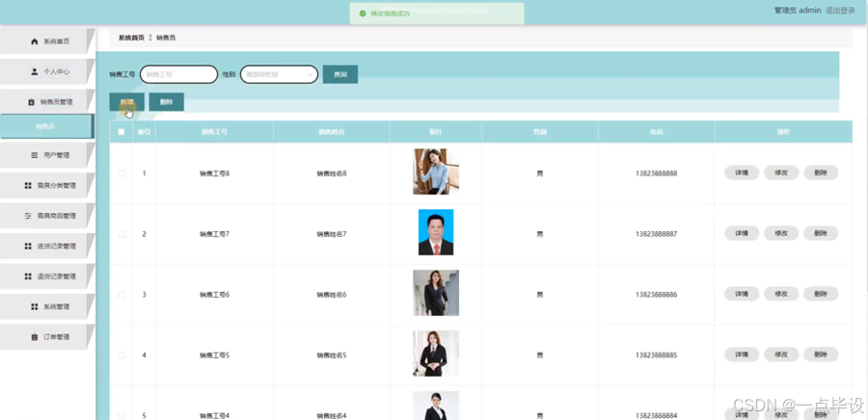Click the 销售姓名 column header
Viewport: 868px width, 420px height.
click(x=332, y=132)
